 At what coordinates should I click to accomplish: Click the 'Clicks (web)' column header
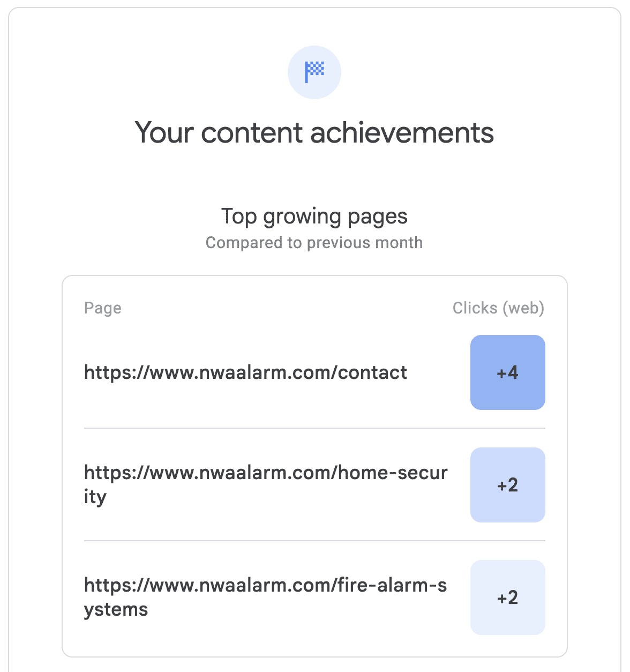pos(498,308)
